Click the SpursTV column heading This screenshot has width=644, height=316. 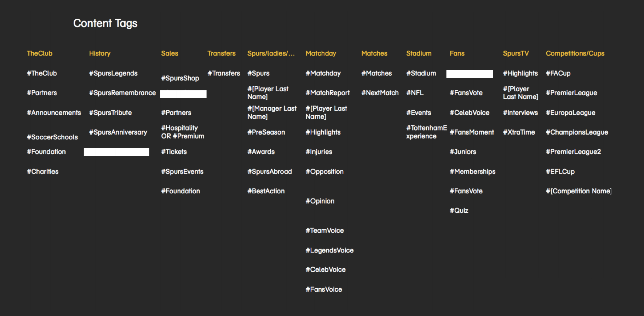(515, 53)
